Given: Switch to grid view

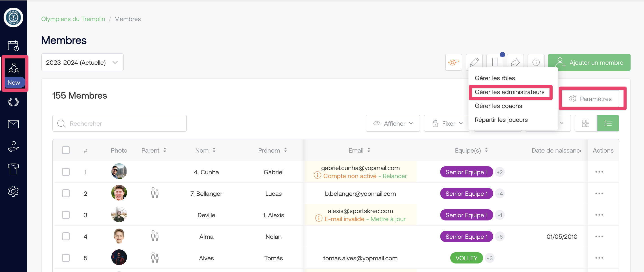Looking at the screenshot, I should pos(586,123).
